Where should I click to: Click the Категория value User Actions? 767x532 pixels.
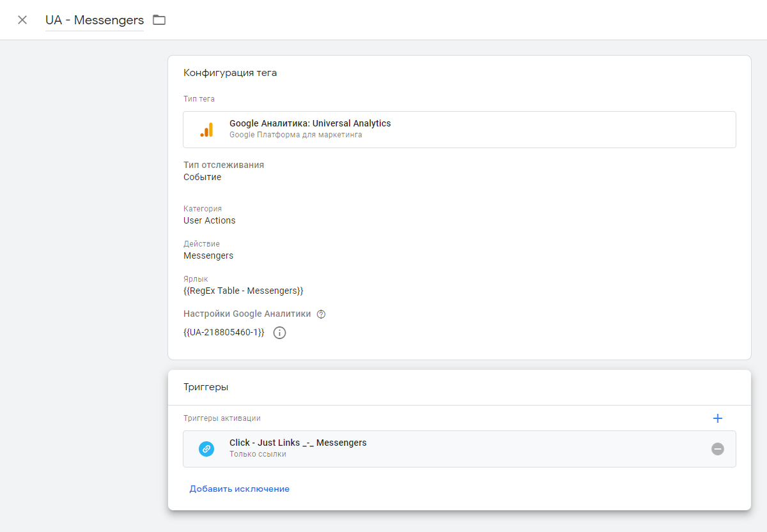point(210,220)
